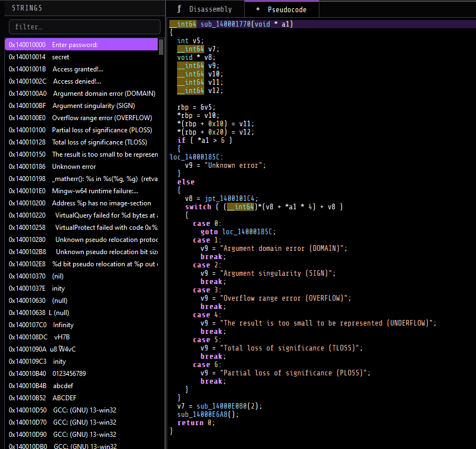Click the 'return 0;' statement
This screenshot has height=449, width=476.
(196, 422)
